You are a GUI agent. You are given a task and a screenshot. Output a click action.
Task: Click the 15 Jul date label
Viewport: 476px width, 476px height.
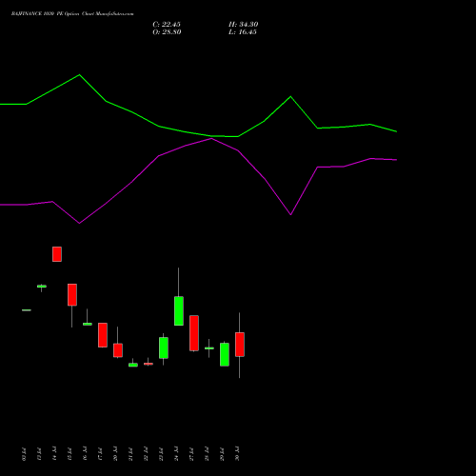click(69, 454)
